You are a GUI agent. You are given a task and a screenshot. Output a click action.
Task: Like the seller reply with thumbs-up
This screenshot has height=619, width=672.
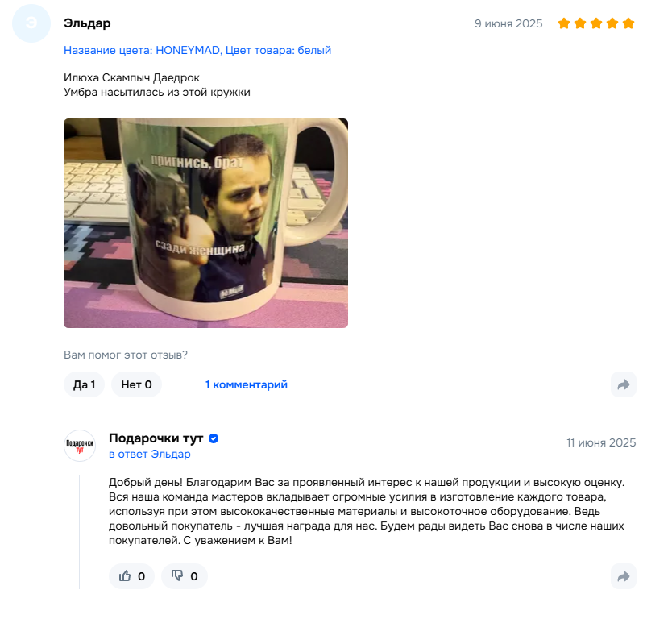[x=131, y=576]
